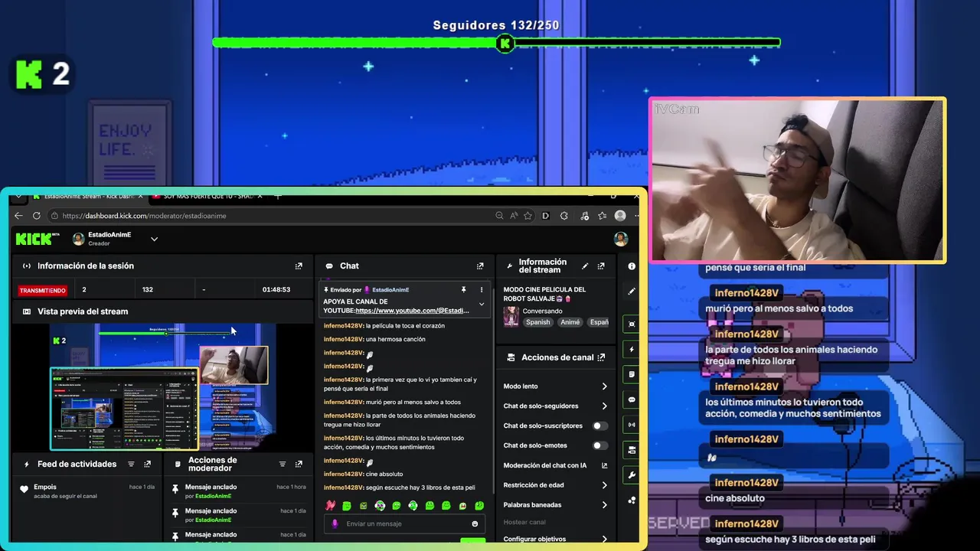The height and width of the screenshot is (551, 980).
Task: Pop out the Información de la sesión panel
Action: 299,266
